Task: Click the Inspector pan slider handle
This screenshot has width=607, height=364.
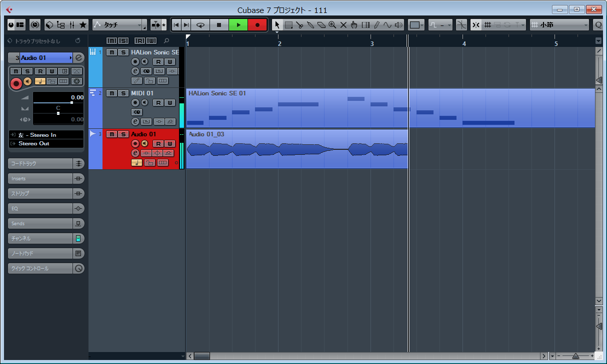Action: coord(58,113)
